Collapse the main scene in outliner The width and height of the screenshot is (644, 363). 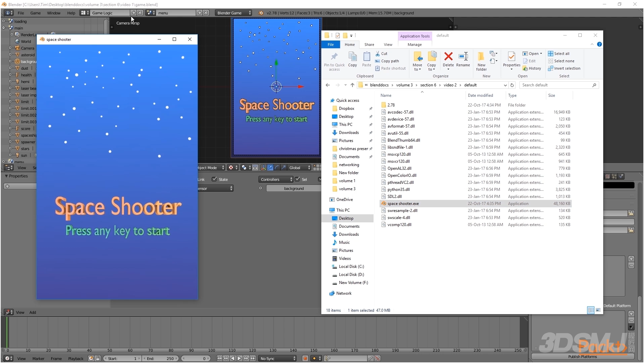4,28
